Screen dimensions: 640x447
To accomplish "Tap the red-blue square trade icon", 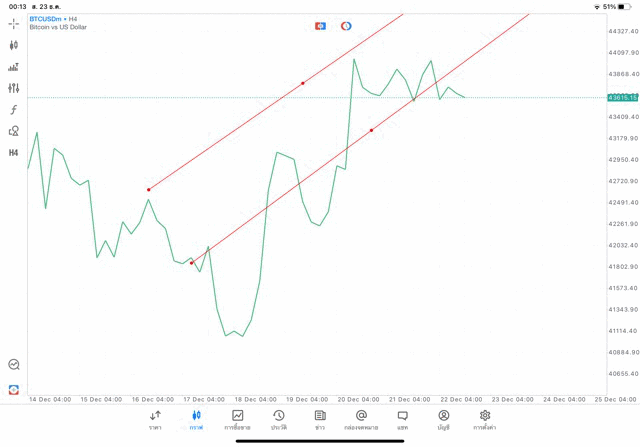I will point(320,25).
